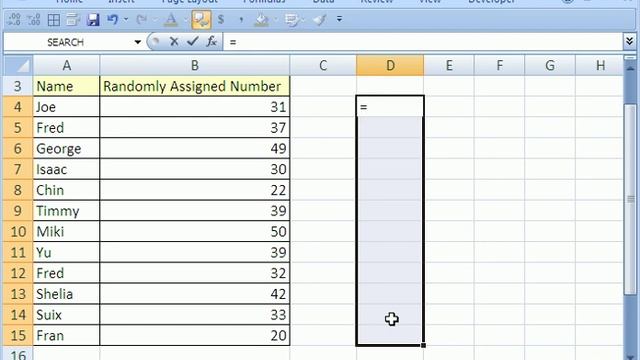Screen dimensions: 640x360
Task: Select the cell containing Timmy
Action: (x=67, y=211)
